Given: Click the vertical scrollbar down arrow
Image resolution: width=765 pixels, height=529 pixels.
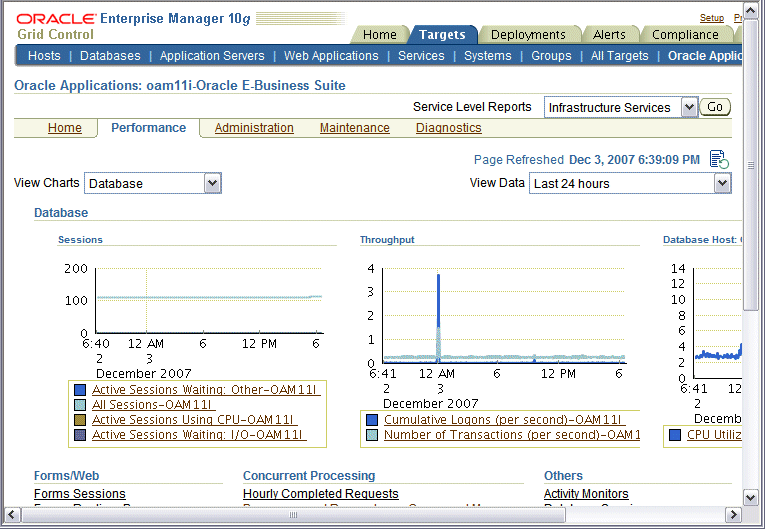Looking at the screenshot, I should 750,498.
